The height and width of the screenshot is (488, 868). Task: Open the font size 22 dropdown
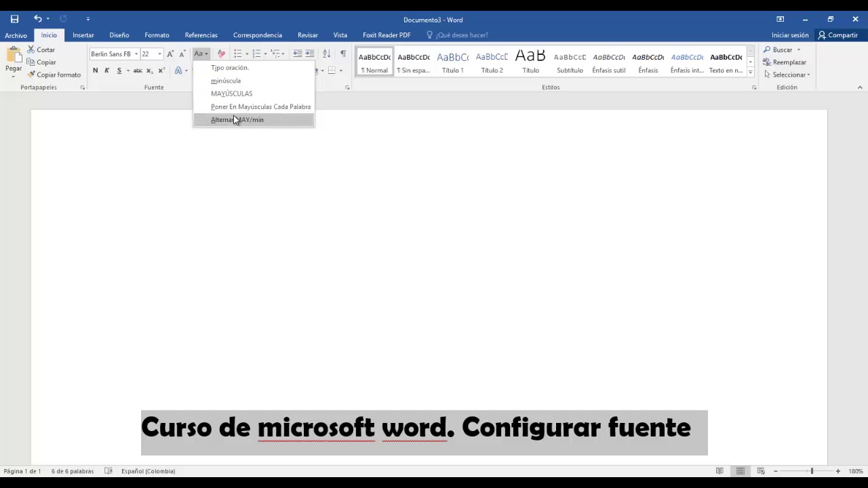[160, 54]
